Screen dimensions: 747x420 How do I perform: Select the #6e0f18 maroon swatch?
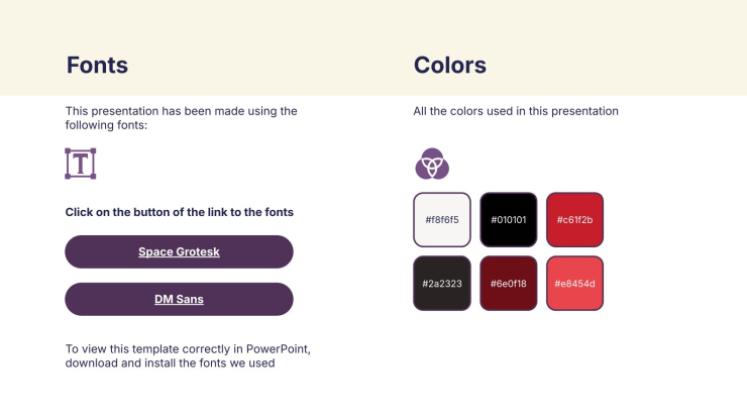508,283
